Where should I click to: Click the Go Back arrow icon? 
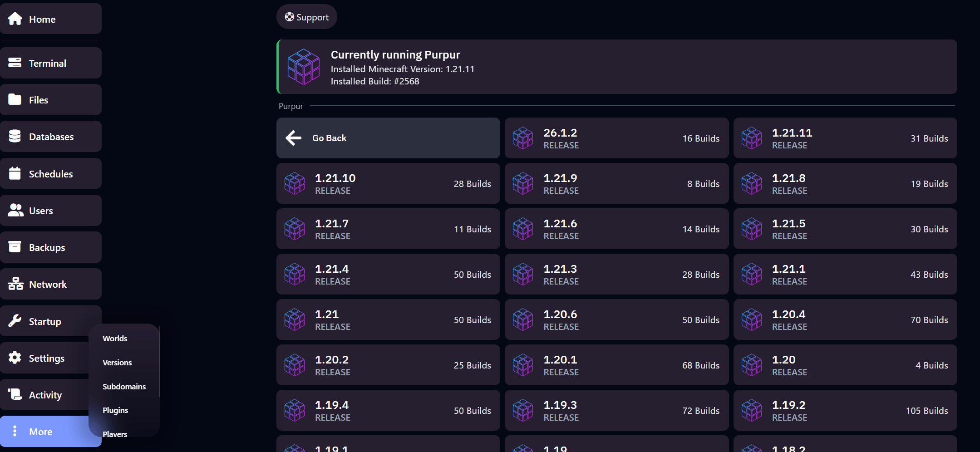(294, 138)
